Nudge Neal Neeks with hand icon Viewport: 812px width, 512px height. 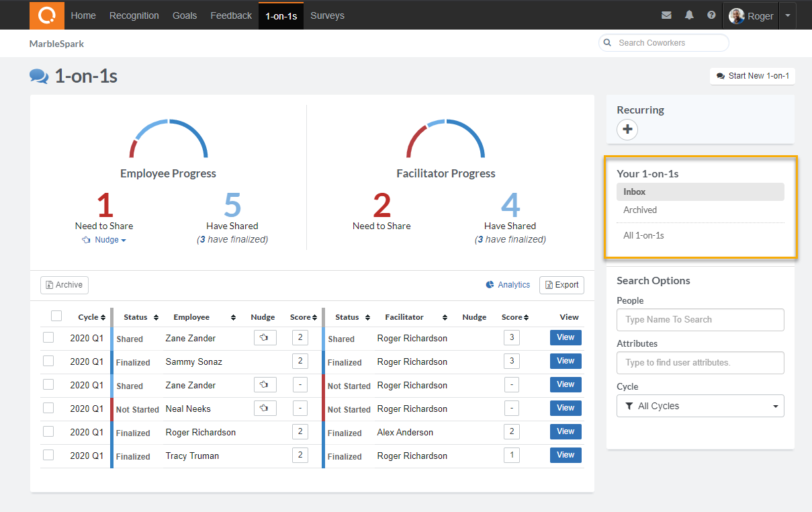[265, 409]
